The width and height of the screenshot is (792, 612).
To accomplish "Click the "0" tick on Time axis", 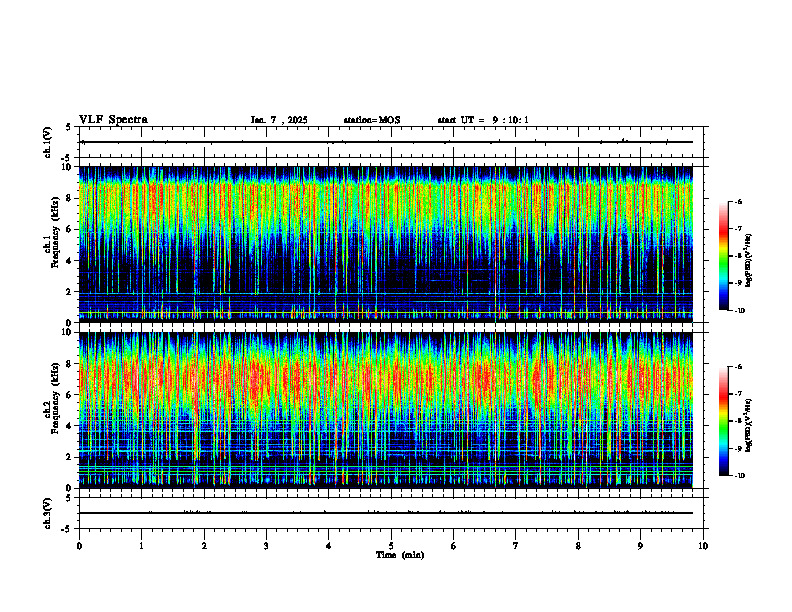I will [x=79, y=546].
